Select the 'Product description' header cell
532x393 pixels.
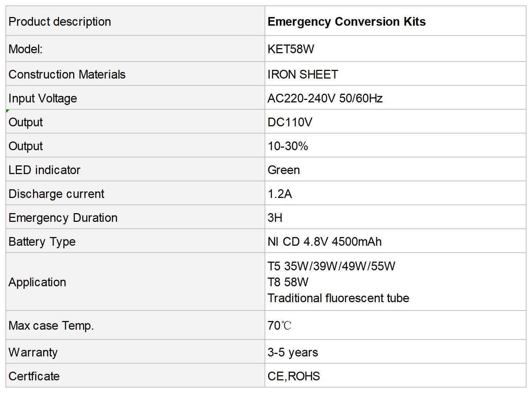pos(135,21)
